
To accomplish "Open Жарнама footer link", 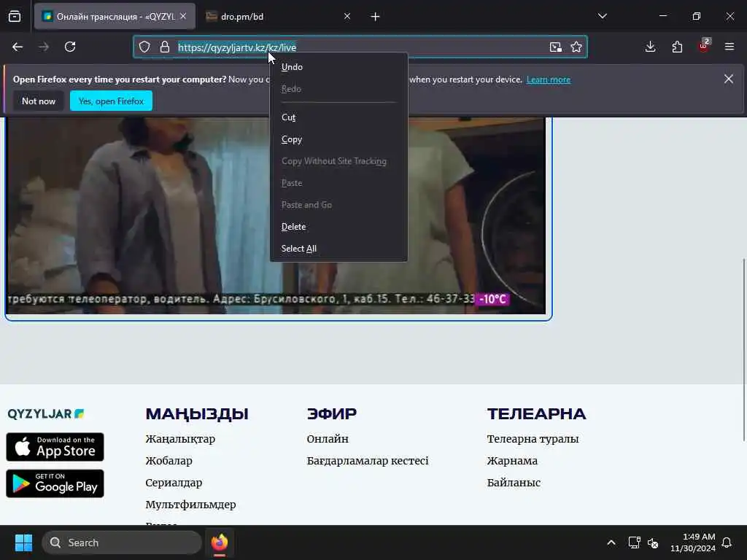I will (x=512, y=461).
